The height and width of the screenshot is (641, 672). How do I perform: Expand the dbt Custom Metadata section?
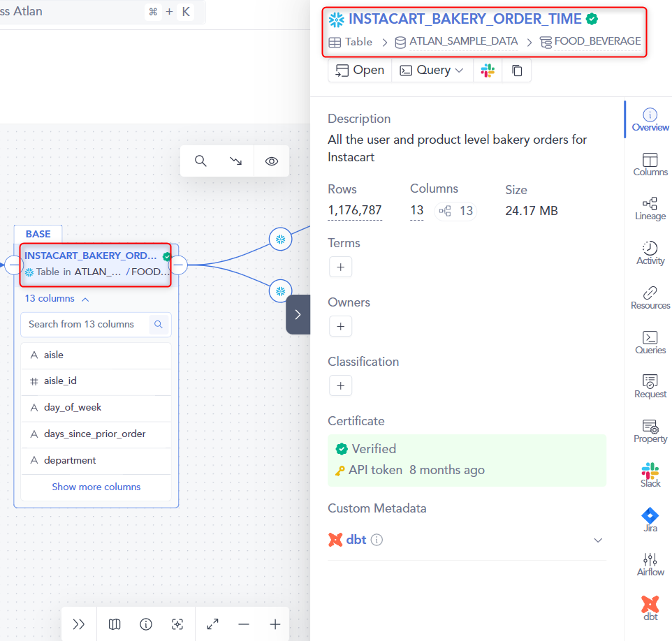coord(598,540)
